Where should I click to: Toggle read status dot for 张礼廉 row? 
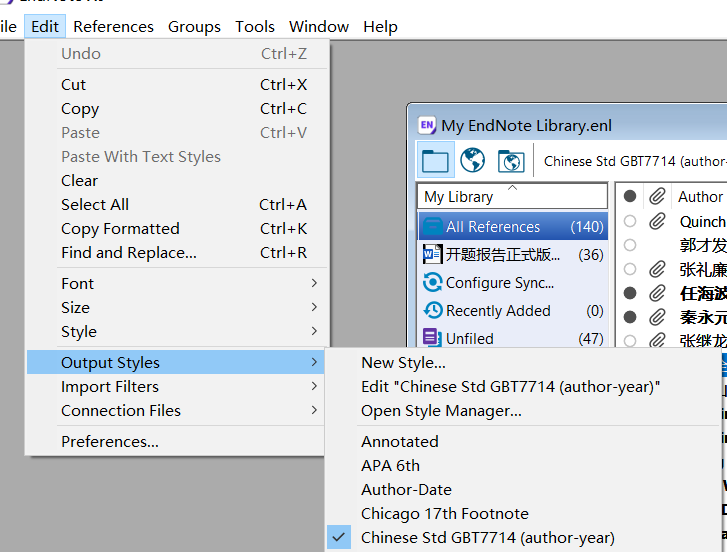pyautogui.click(x=630, y=269)
